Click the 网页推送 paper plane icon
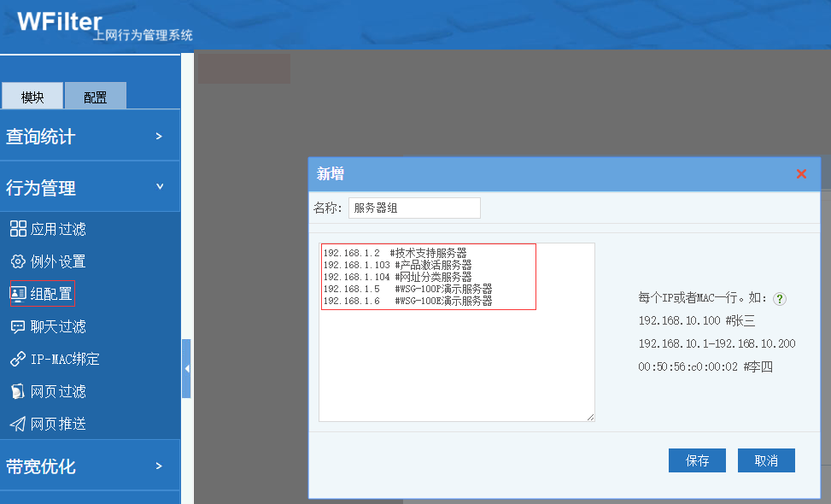Screen dimensions: 831x504 [x=18, y=424]
